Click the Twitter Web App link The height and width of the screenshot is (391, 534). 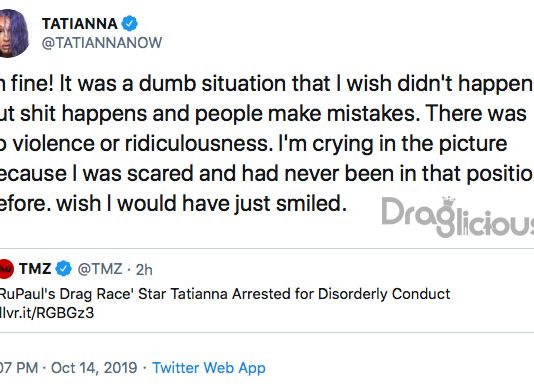point(209,368)
